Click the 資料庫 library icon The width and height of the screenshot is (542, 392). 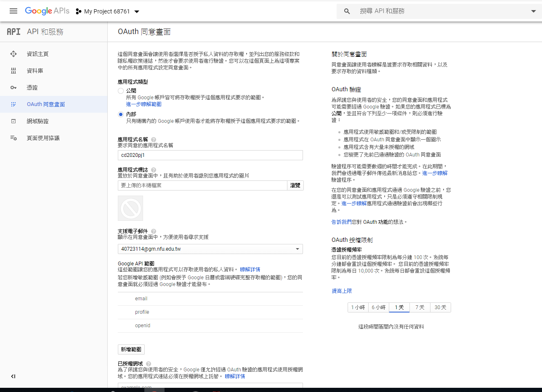point(13,71)
